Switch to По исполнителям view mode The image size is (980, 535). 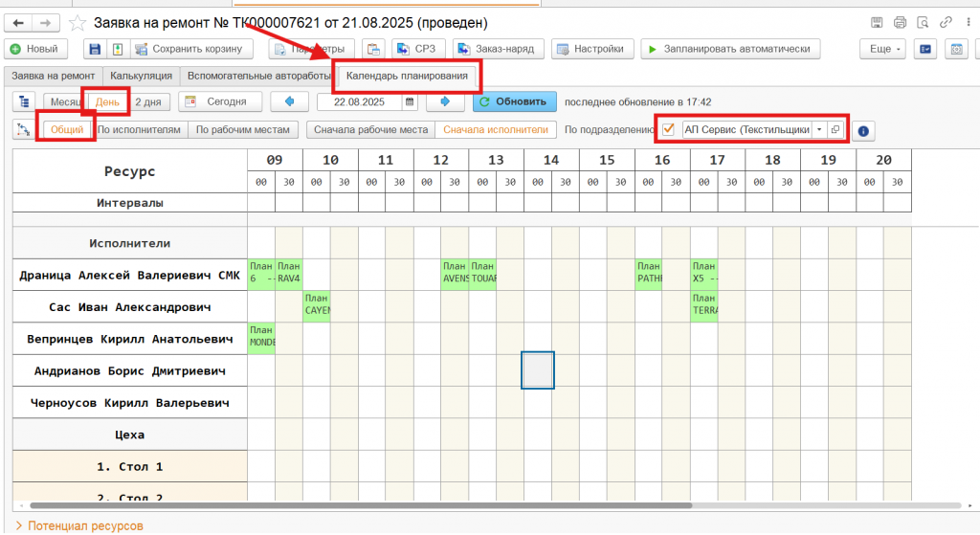pos(140,129)
